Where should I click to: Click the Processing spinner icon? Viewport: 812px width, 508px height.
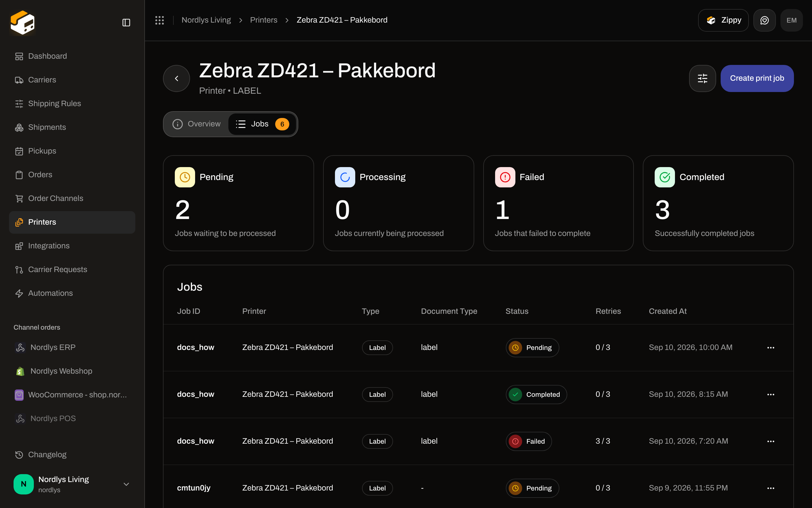tap(345, 177)
